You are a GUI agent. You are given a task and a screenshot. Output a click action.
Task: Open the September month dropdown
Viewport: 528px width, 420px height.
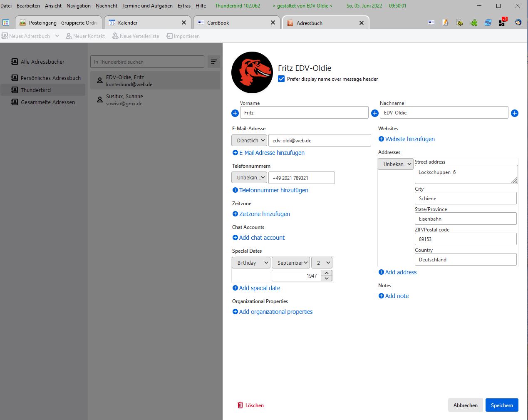[291, 263]
